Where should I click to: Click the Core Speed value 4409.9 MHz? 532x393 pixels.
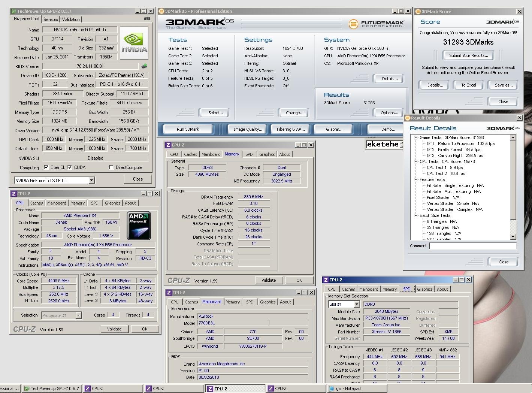(59, 281)
